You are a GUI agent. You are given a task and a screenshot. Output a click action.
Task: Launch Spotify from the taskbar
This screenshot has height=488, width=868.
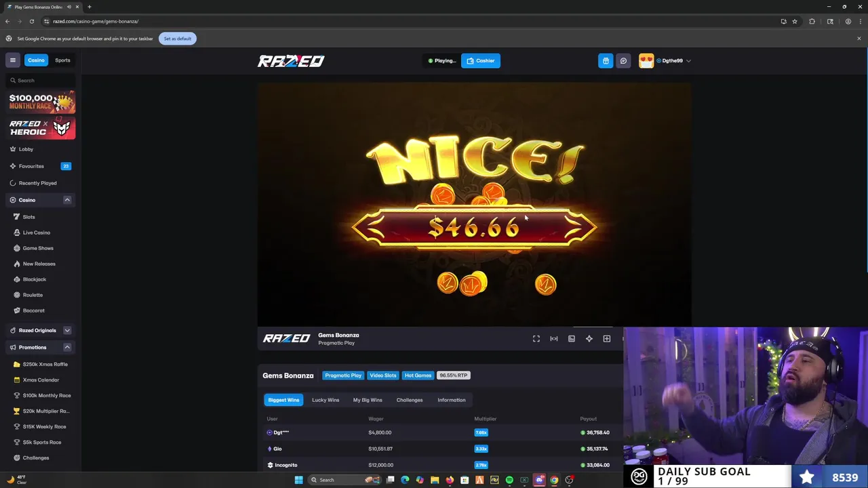pos(509,480)
